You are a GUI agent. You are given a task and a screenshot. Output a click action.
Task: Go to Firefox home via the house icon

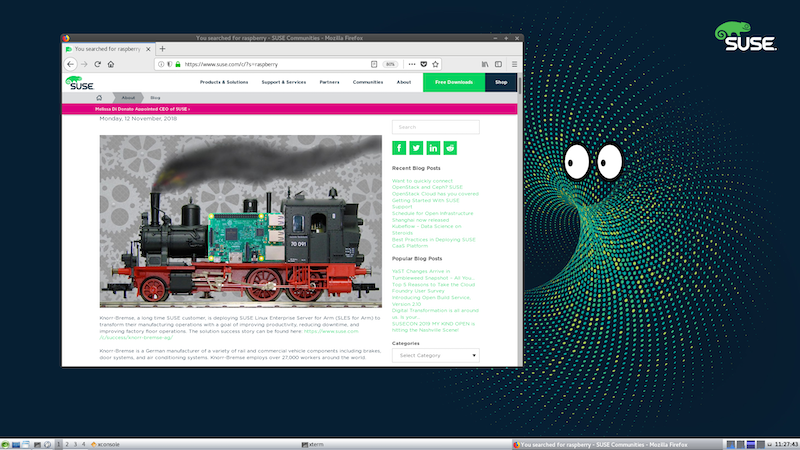(110, 64)
